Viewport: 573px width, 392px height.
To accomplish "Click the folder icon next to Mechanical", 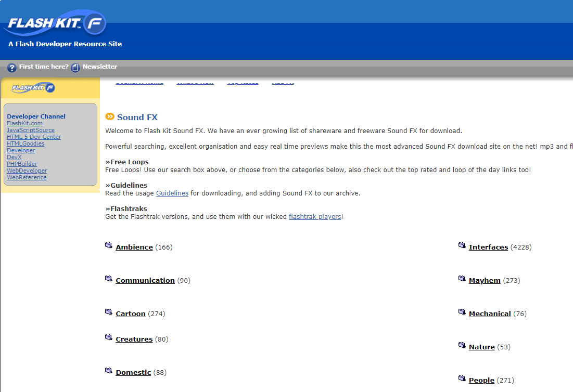I will coord(462,311).
